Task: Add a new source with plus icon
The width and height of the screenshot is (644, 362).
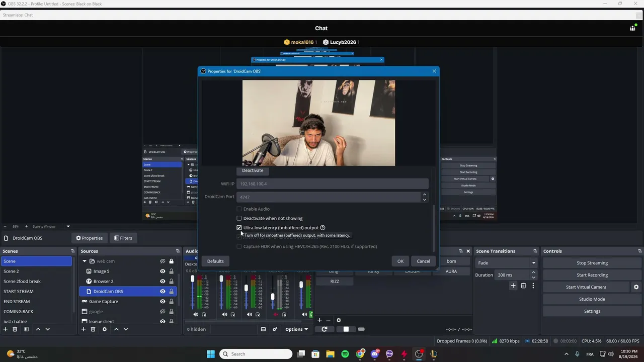Action: click(x=84, y=329)
